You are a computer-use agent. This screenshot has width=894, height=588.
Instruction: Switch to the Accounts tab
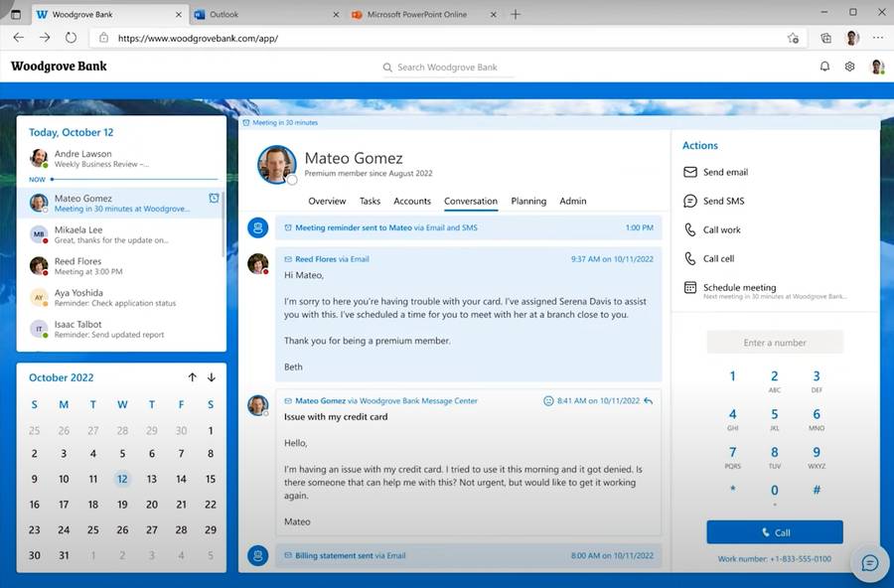coord(412,201)
